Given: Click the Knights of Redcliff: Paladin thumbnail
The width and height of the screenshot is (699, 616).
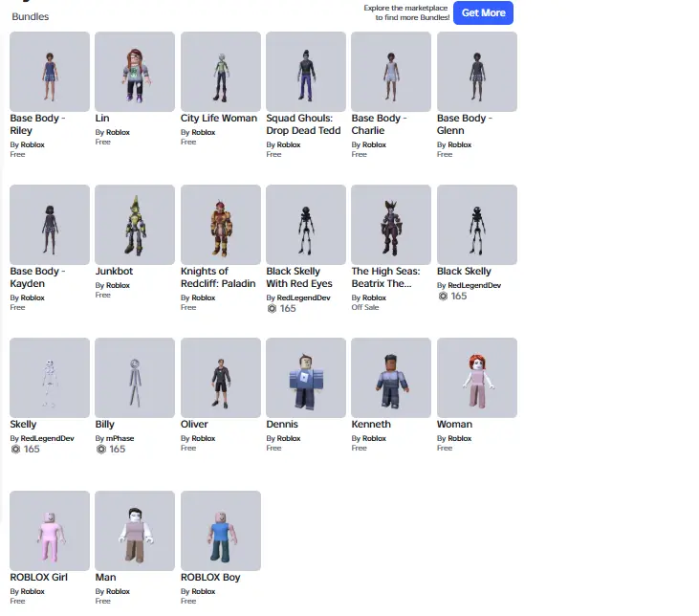Looking at the screenshot, I should tap(221, 225).
